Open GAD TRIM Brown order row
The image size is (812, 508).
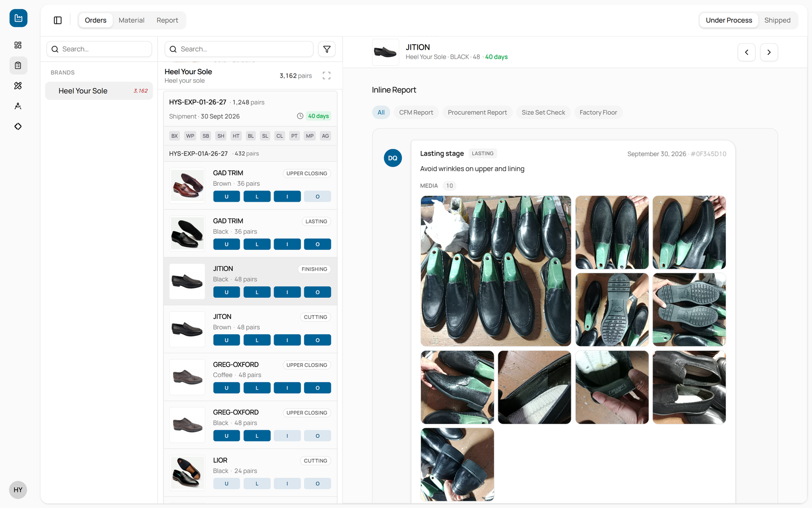coord(250,185)
